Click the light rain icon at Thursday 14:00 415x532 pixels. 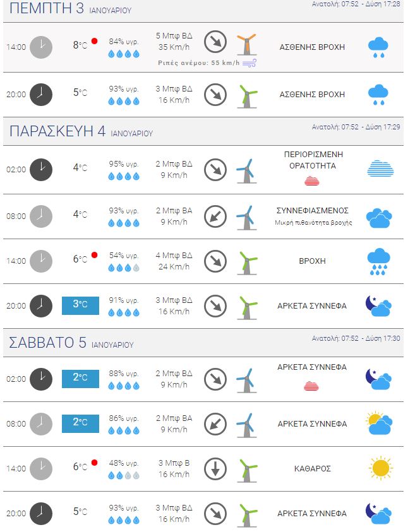378,47
